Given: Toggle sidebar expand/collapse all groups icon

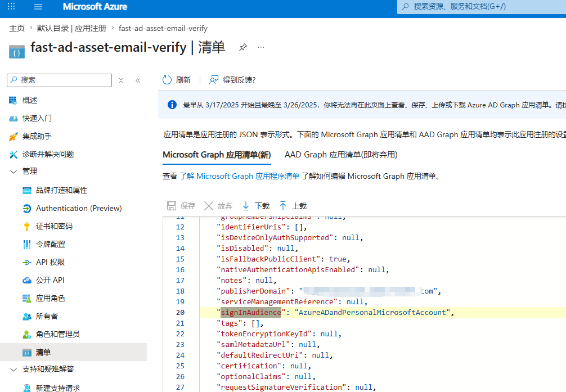Looking at the screenshot, I should click(121, 80).
